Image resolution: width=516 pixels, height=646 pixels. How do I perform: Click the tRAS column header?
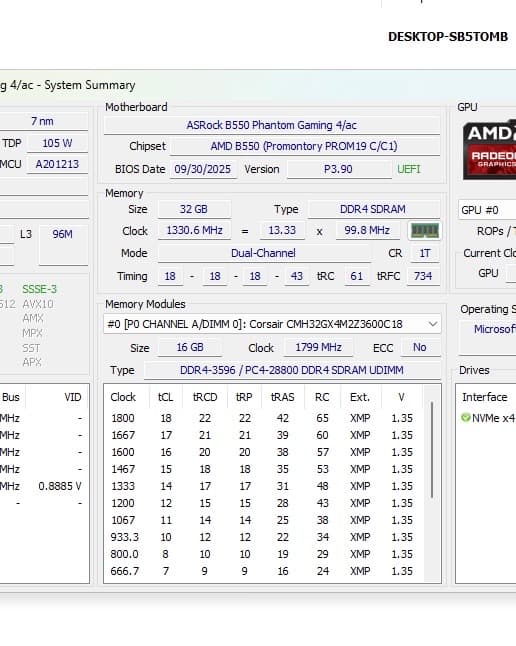tap(283, 397)
